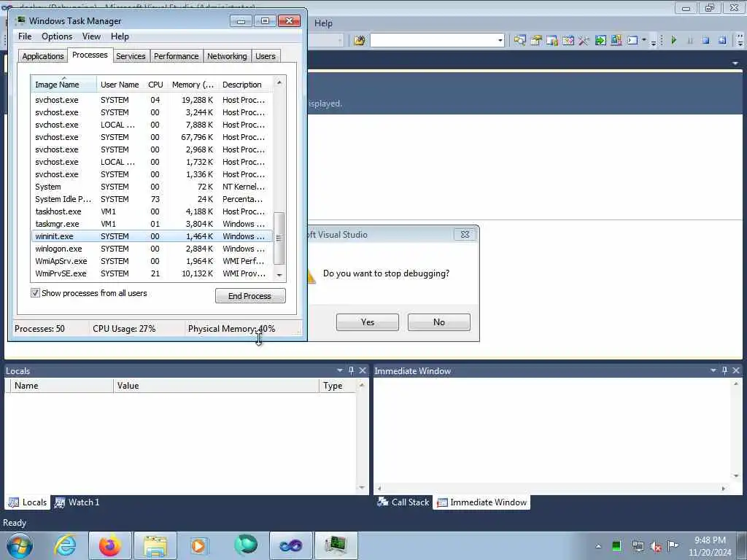This screenshot has width=747, height=560.
Task: Click the process list vertical scrollbar thumb
Action: click(x=279, y=238)
